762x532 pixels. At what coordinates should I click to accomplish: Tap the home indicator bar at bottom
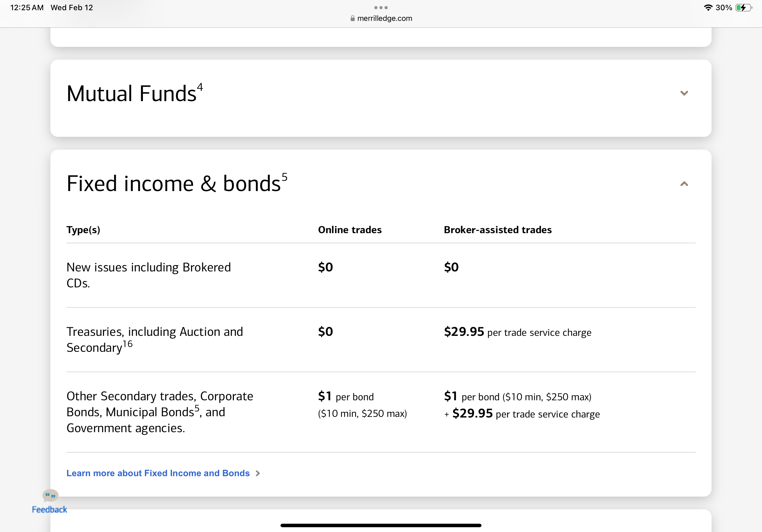coord(381,525)
